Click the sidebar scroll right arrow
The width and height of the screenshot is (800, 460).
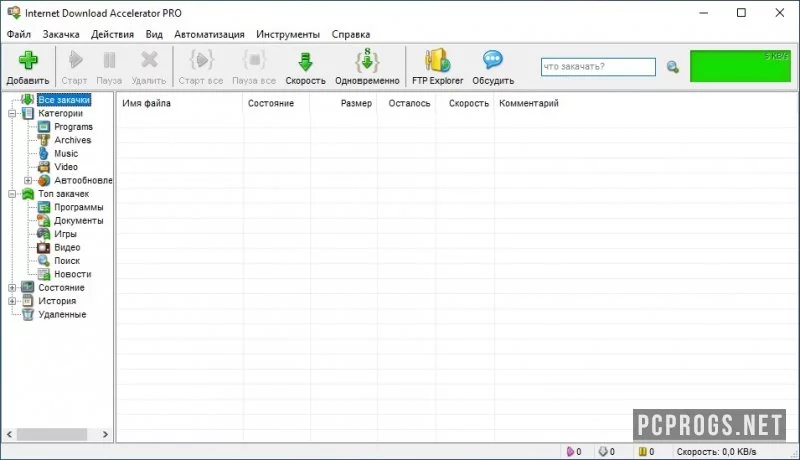(x=105, y=435)
